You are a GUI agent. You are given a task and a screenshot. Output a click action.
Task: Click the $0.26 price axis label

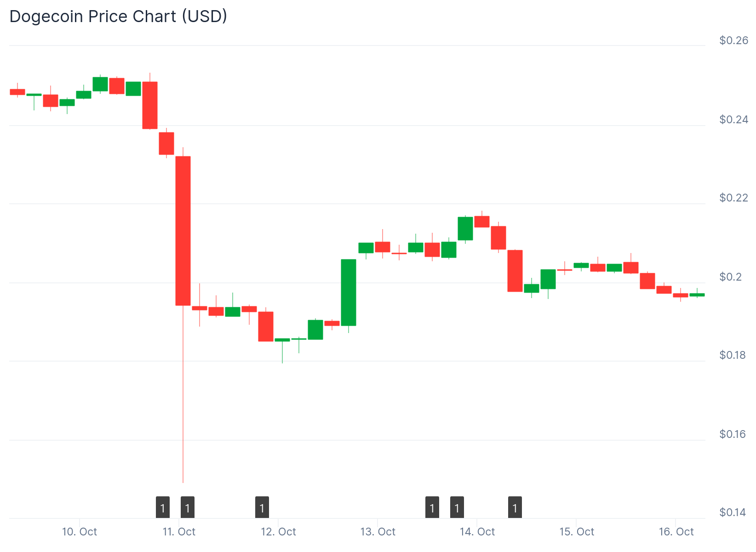733,40
